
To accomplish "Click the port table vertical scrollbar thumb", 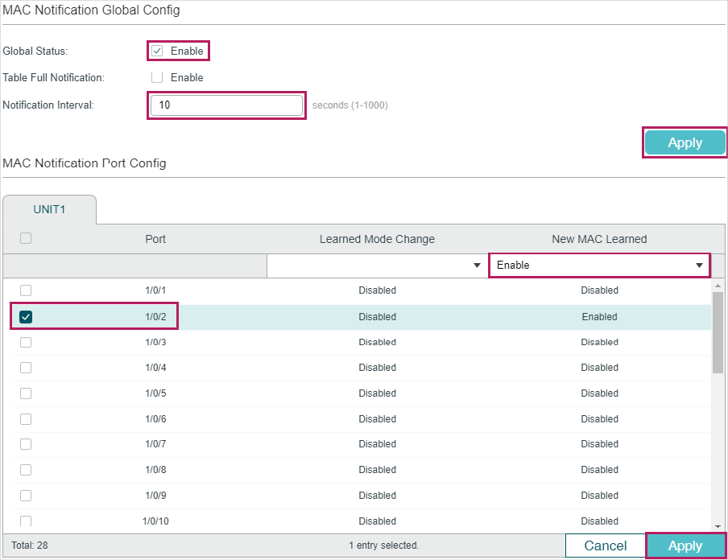I will pyautogui.click(x=718, y=331).
